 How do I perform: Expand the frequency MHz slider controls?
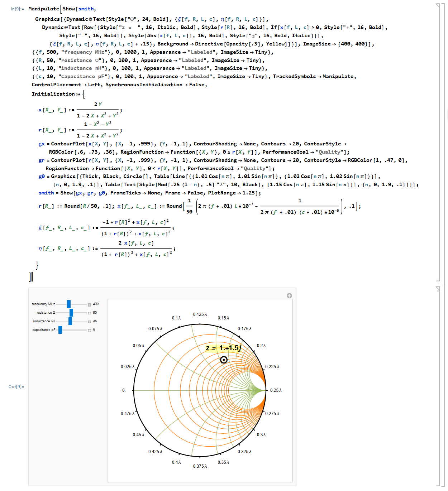(x=89, y=304)
